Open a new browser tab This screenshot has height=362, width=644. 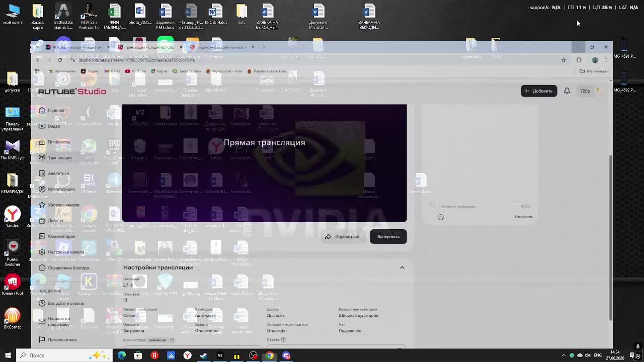[263, 47]
